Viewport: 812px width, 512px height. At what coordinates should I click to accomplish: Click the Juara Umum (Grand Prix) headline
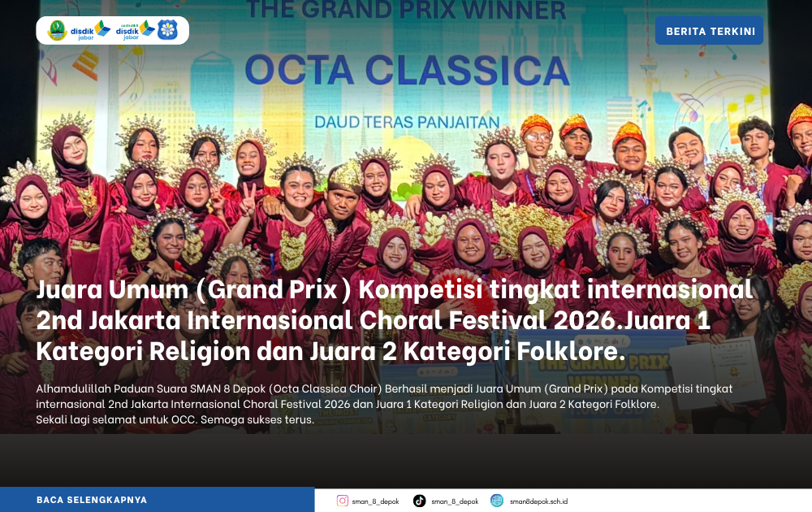pyautogui.click(x=395, y=320)
